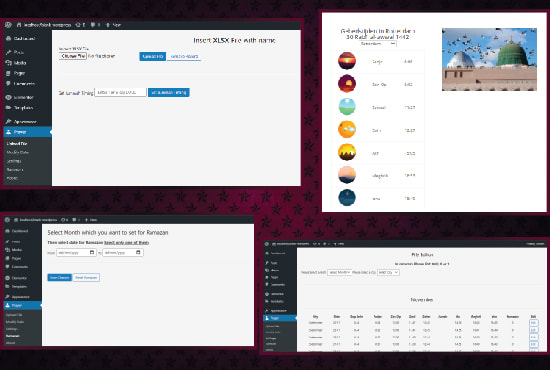Open Upload File submenu in upload file window
The width and height of the screenshot is (550, 370).
[x=17, y=143]
